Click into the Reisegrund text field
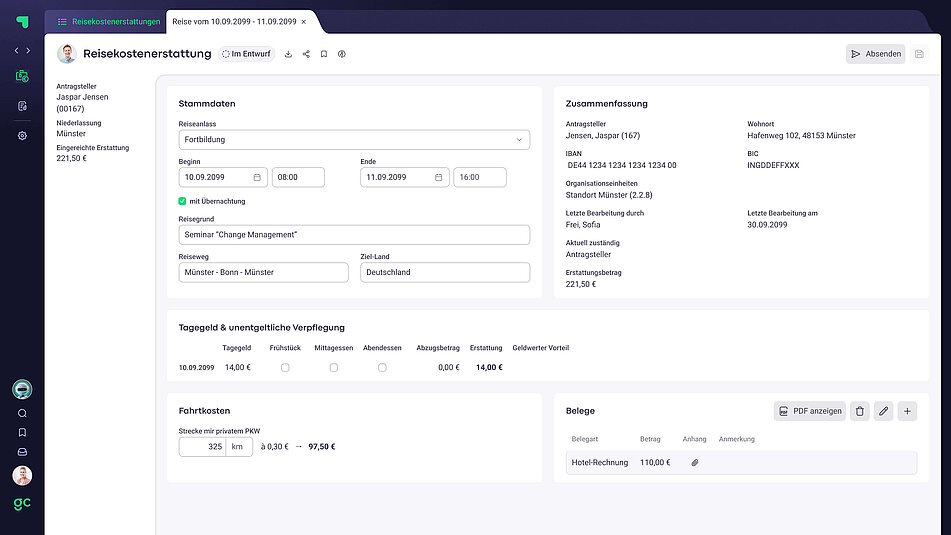Image resolution: width=951 pixels, height=535 pixels. coord(354,235)
